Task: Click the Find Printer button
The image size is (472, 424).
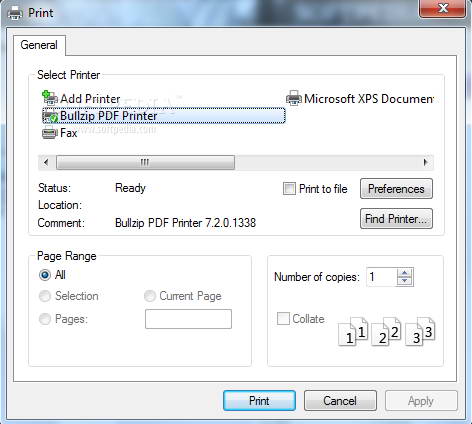Action: 396,219
